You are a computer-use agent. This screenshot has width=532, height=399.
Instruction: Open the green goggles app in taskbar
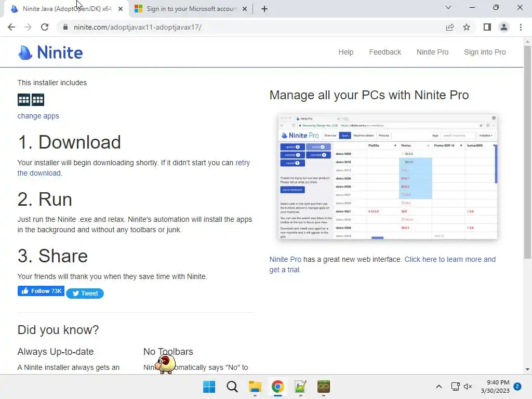pyautogui.click(x=323, y=387)
